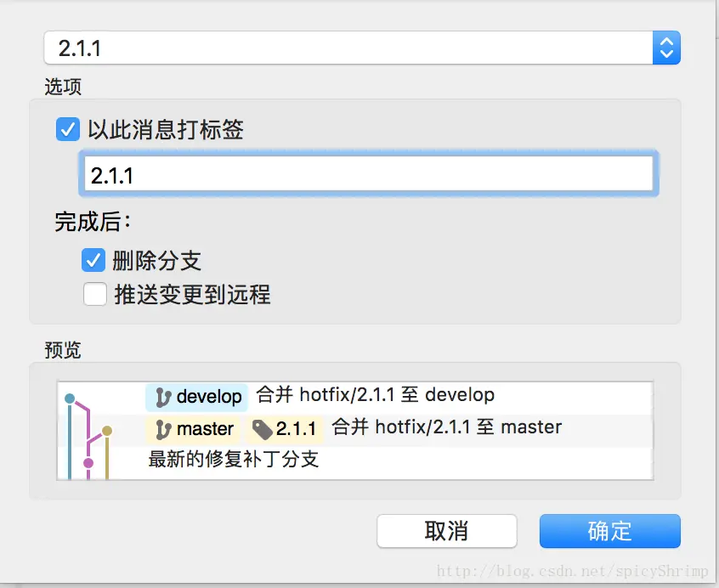Uncheck the 删除分支 checkbox
Screen dimensions: 719x588
(x=93, y=260)
